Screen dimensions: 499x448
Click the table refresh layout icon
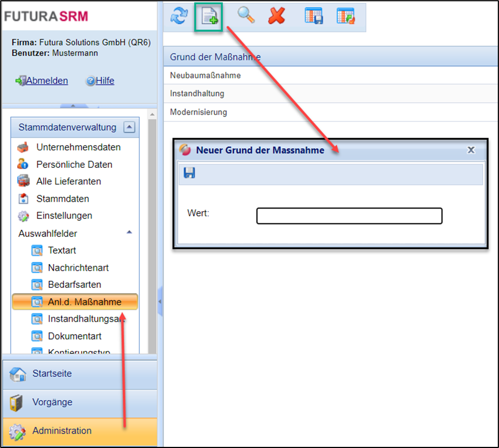tap(346, 16)
